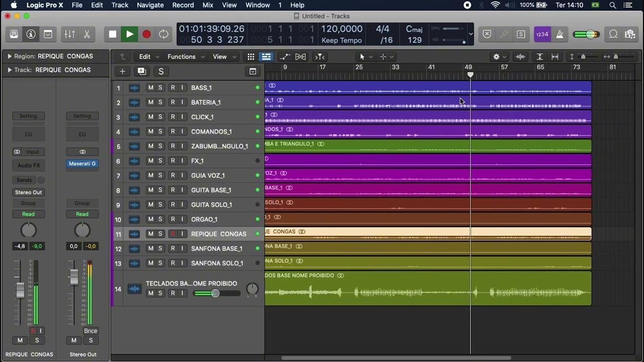The image size is (644, 362).
Task: Solo the BATERIA_1 track
Action: [160, 102]
